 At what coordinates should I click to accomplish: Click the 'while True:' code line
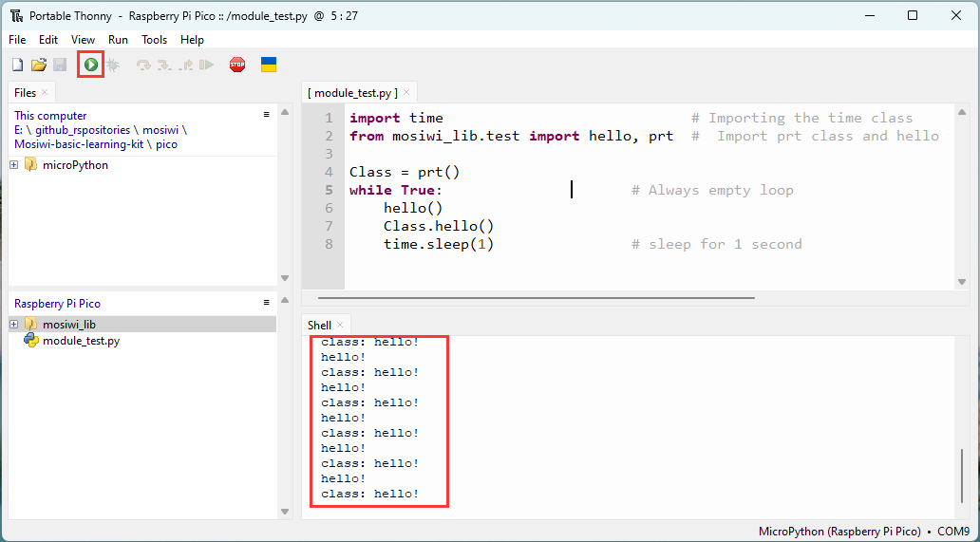click(396, 191)
